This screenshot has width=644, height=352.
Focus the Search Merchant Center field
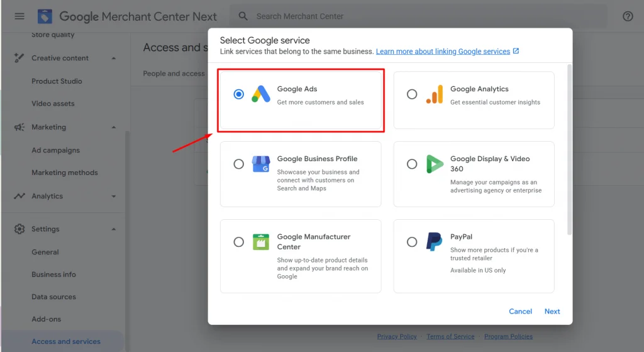[x=418, y=16]
